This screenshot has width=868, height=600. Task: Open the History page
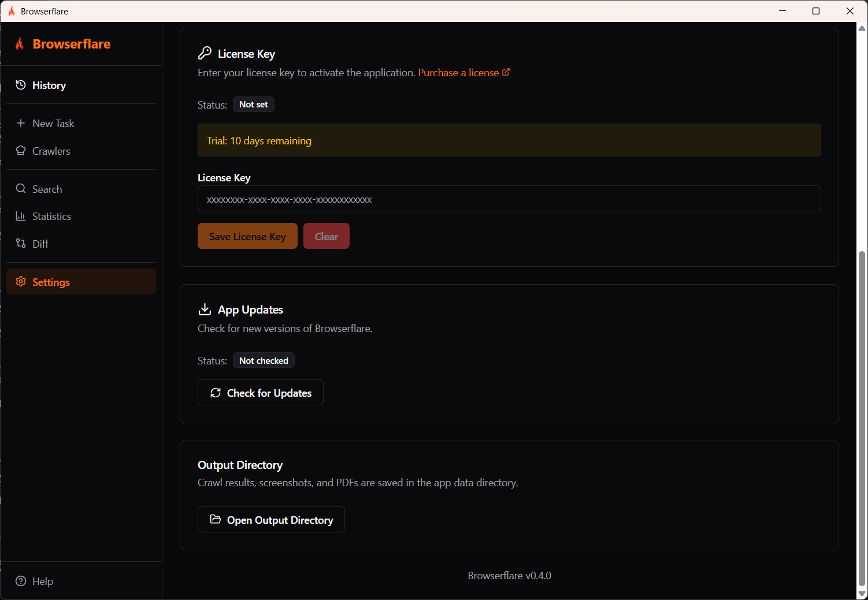[x=81, y=85]
